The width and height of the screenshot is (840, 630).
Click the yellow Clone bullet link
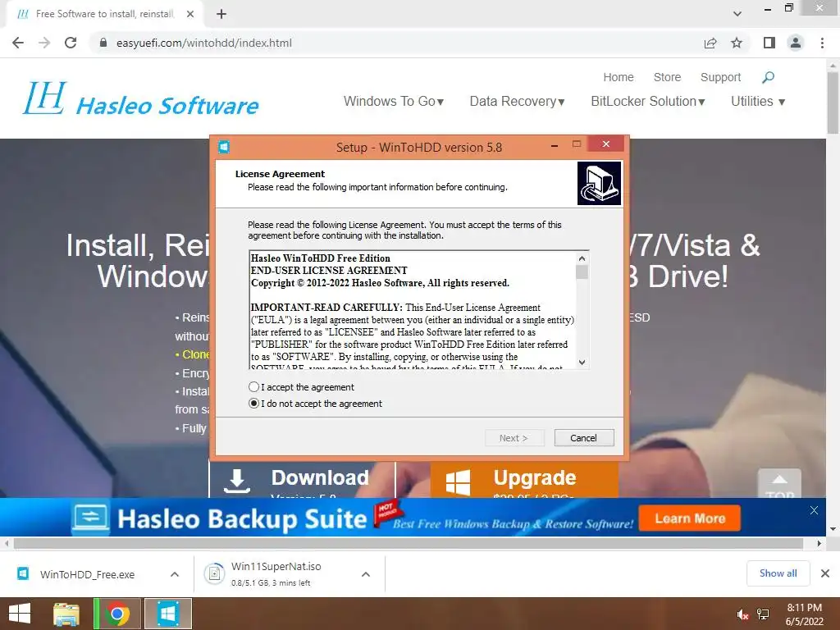point(194,354)
